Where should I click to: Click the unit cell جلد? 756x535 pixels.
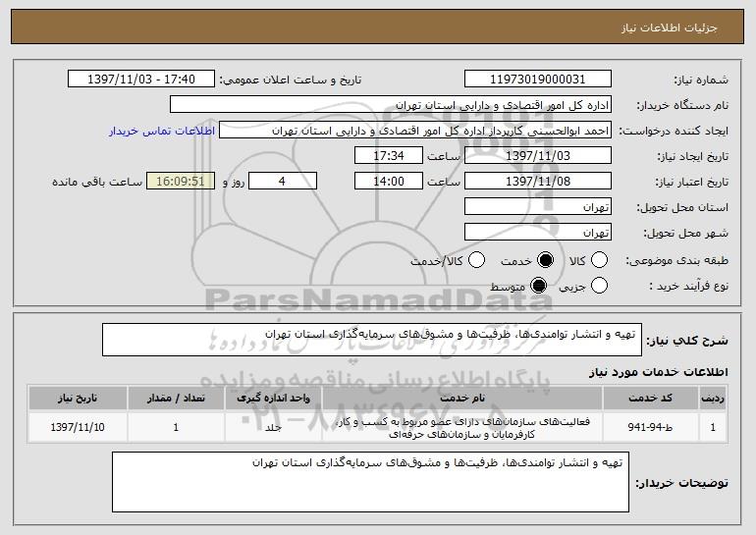click(x=273, y=428)
